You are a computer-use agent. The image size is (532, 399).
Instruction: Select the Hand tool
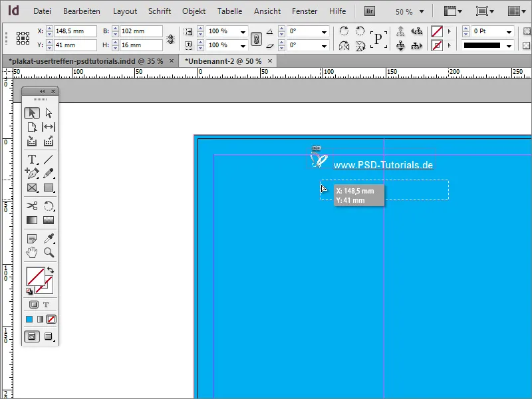click(x=32, y=253)
